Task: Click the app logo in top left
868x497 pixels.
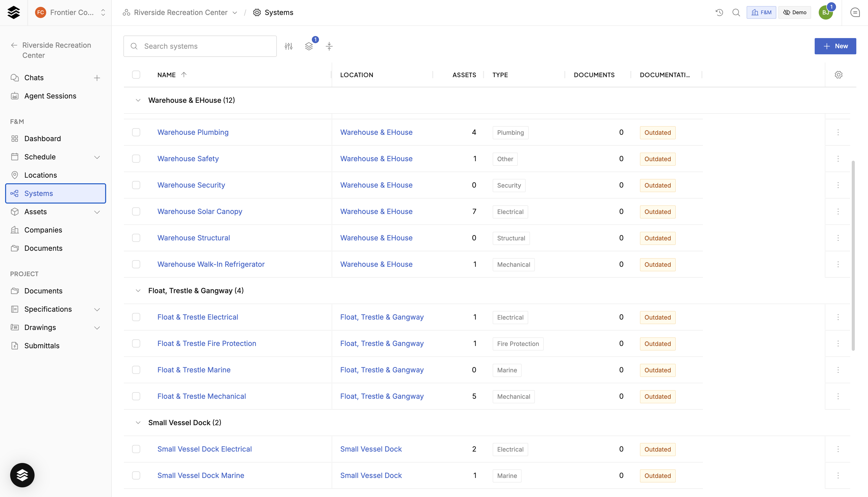Action: (x=14, y=13)
